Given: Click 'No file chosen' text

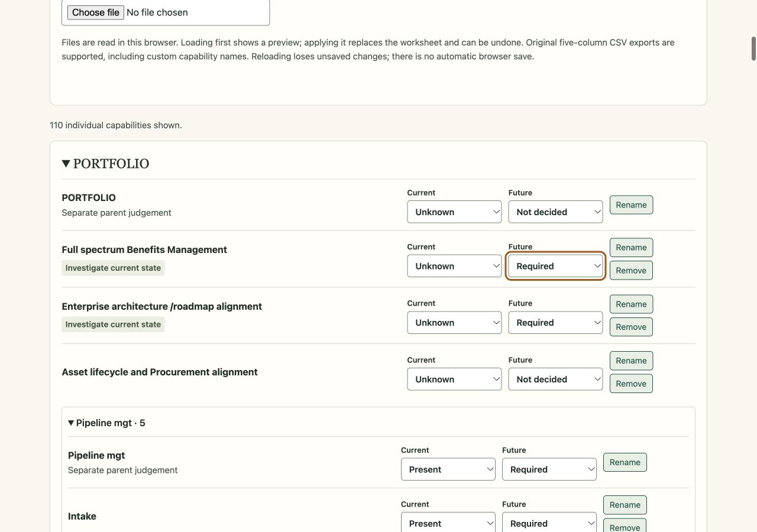Looking at the screenshot, I should [x=157, y=12].
